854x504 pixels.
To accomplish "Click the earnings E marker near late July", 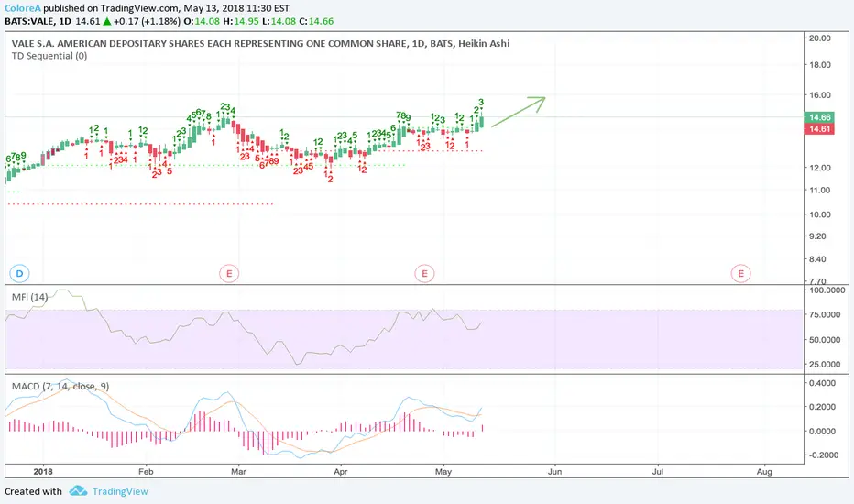I will point(740,273).
